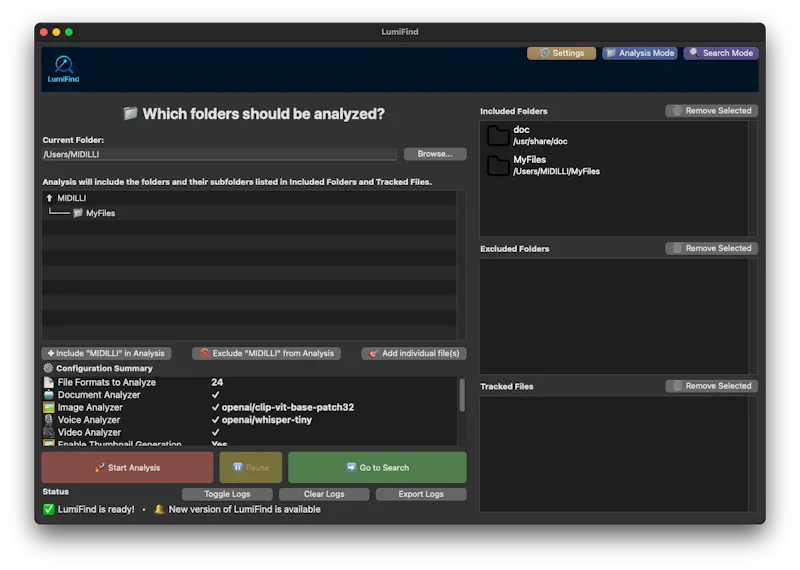Click the Configuration Summary scrollbar
The height and width of the screenshot is (570, 800).
click(x=462, y=394)
